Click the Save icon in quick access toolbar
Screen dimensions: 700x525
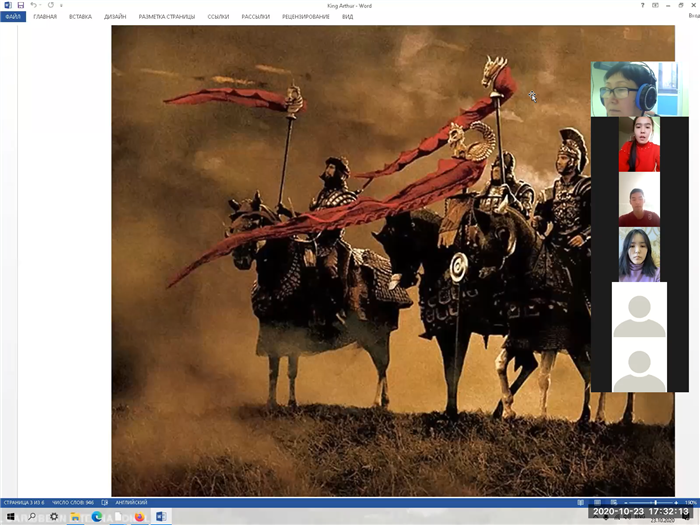20,6
